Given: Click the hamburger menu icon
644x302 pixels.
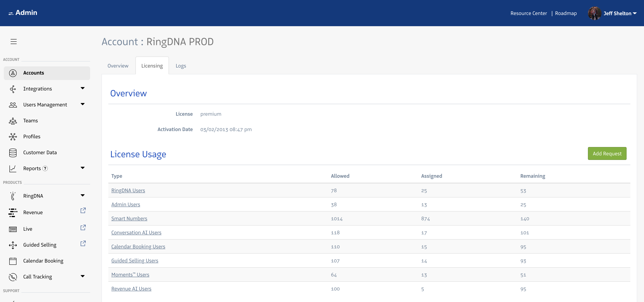Looking at the screenshot, I should (13, 42).
